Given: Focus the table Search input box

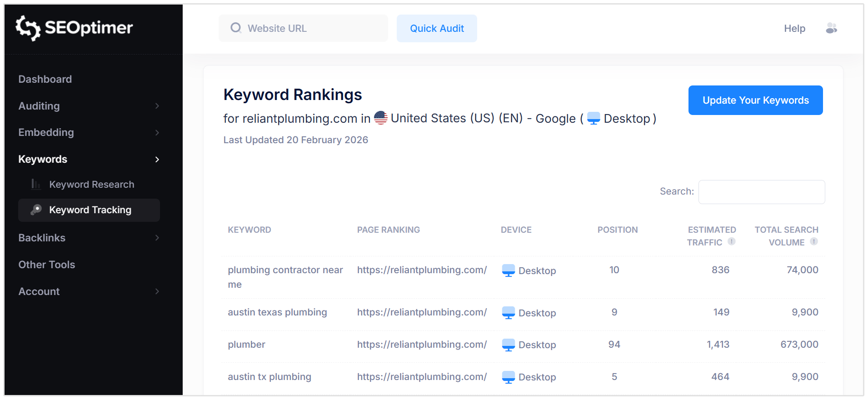Looking at the screenshot, I should (762, 192).
